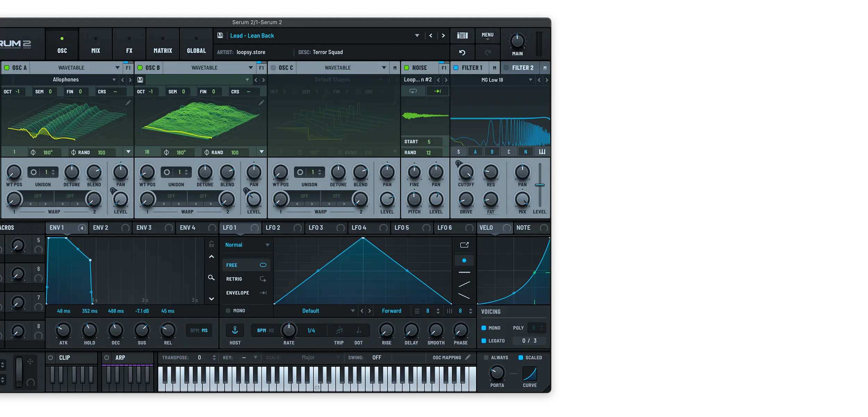Click the save preset floppy icon
This screenshot has height=417, width=868.
(x=220, y=35)
